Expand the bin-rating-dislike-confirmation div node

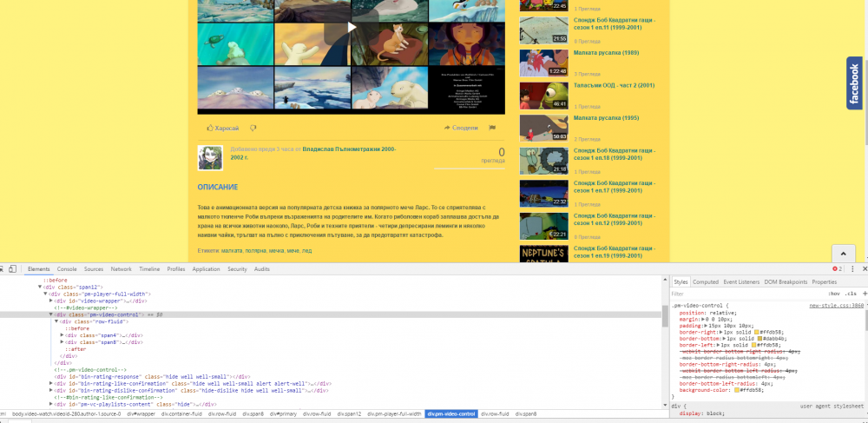pyautogui.click(x=51, y=390)
